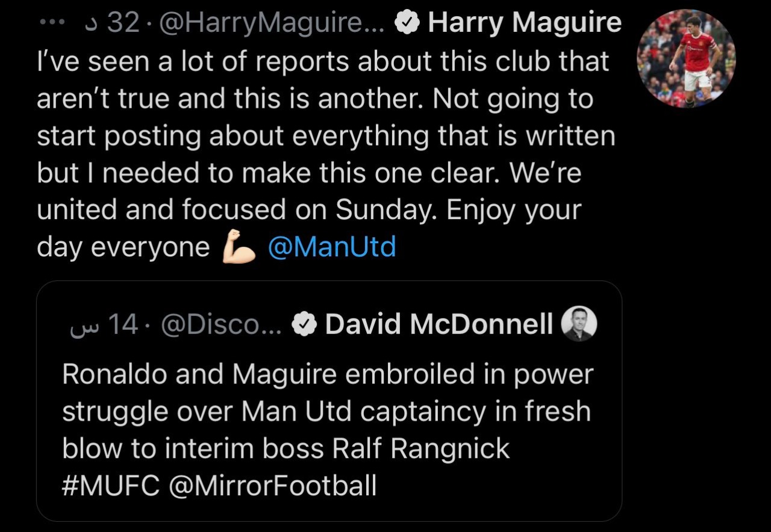This screenshot has height=532, width=771.
Task: Click Harry Maguire's verified badge
Action: tap(407, 23)
